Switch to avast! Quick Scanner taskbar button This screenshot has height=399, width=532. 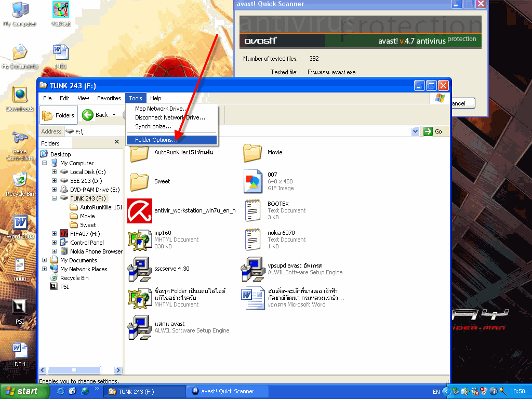pyautogui.click(x=228, y=392)
